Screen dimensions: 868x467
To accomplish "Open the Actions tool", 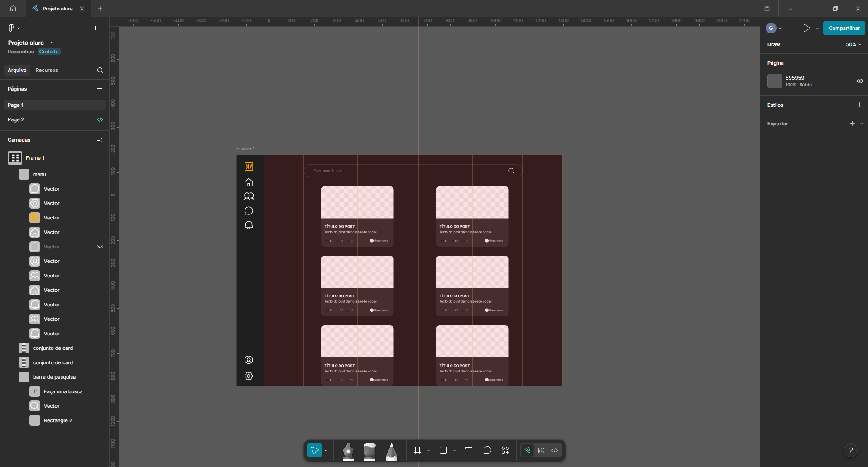I will pyautogui.click(x=505, y=450).
